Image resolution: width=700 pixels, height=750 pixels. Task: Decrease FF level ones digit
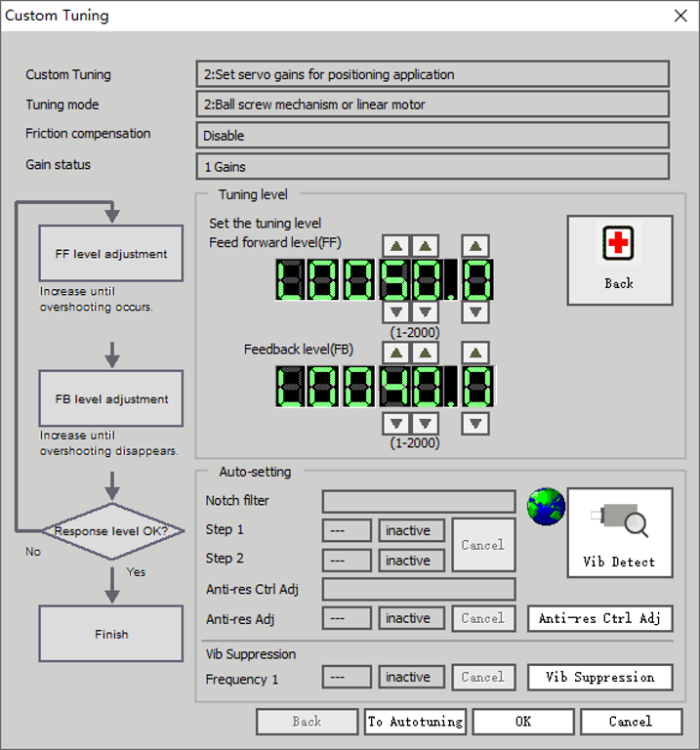point(425,312)
